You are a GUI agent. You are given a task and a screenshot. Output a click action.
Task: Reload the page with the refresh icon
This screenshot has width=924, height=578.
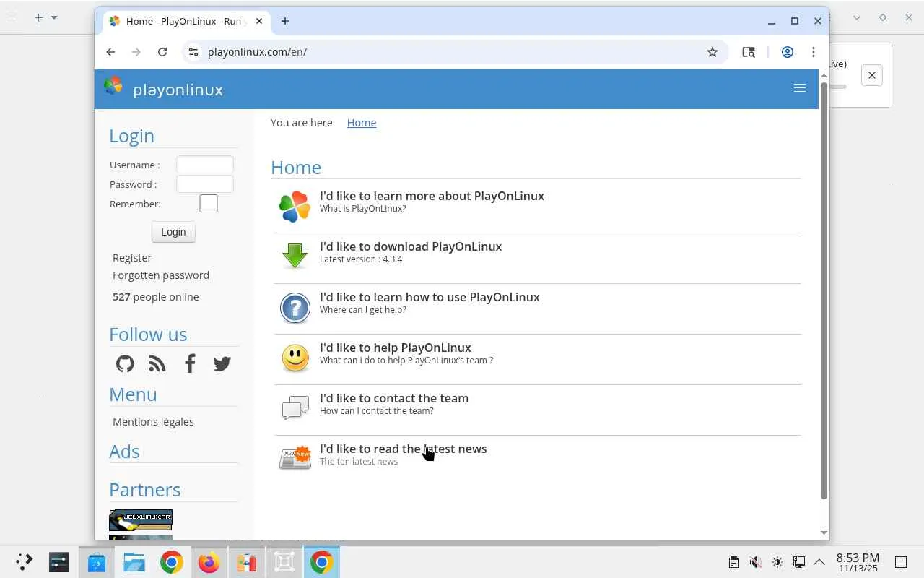(162, 52)
